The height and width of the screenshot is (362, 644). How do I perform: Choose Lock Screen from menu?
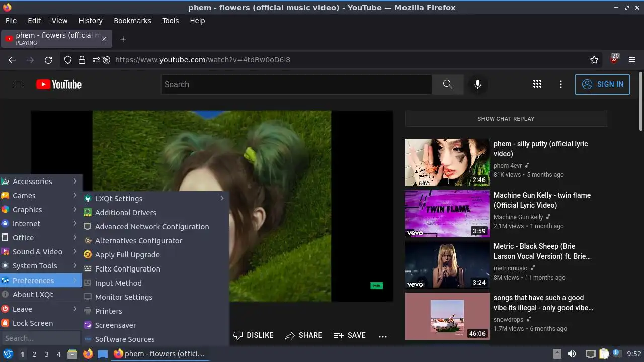coord(41,323)
